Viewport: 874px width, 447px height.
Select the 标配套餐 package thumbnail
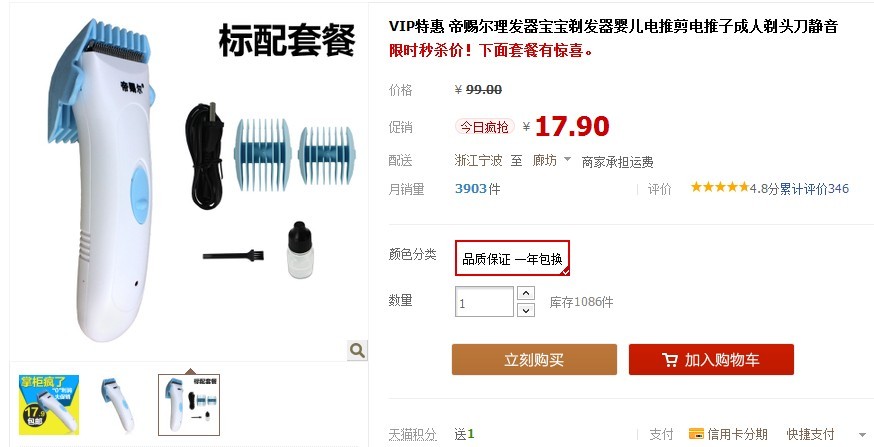pyautogui.click(x=189, y=405)
